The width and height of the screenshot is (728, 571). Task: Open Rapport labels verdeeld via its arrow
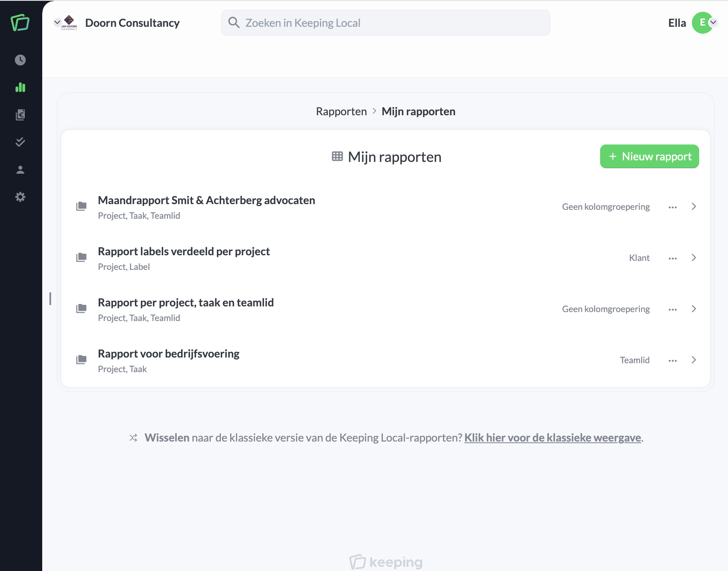[694, 258]
